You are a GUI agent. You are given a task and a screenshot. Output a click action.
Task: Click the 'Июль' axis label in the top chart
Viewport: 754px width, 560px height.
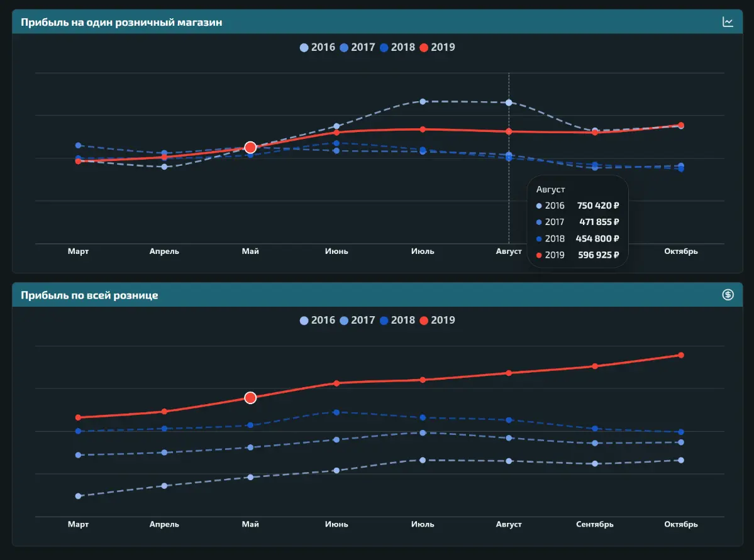[423, 251]
